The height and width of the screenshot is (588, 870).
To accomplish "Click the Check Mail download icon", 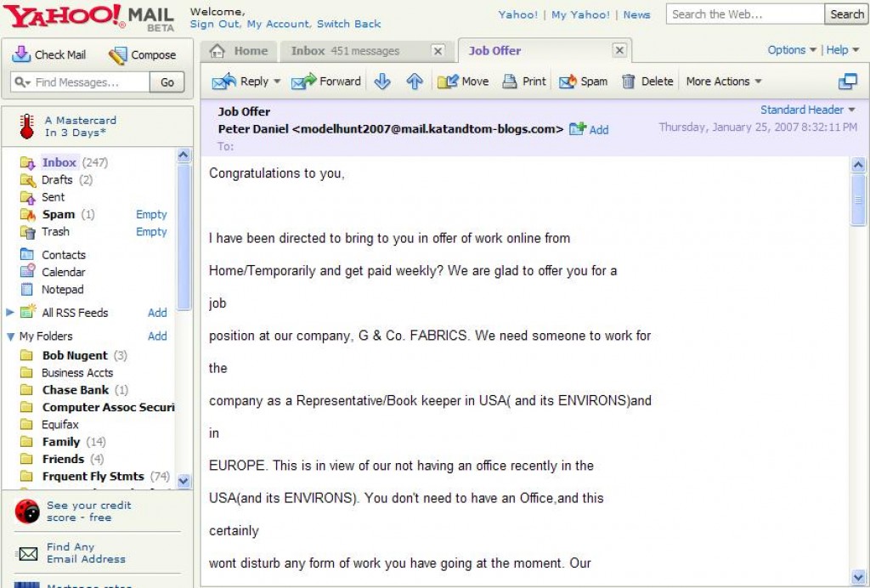I will tap(21, 54).
